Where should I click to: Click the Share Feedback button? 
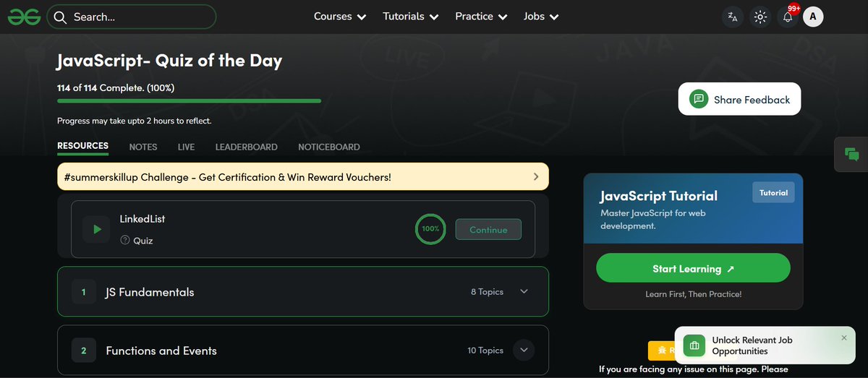click(x=739, y=99)
